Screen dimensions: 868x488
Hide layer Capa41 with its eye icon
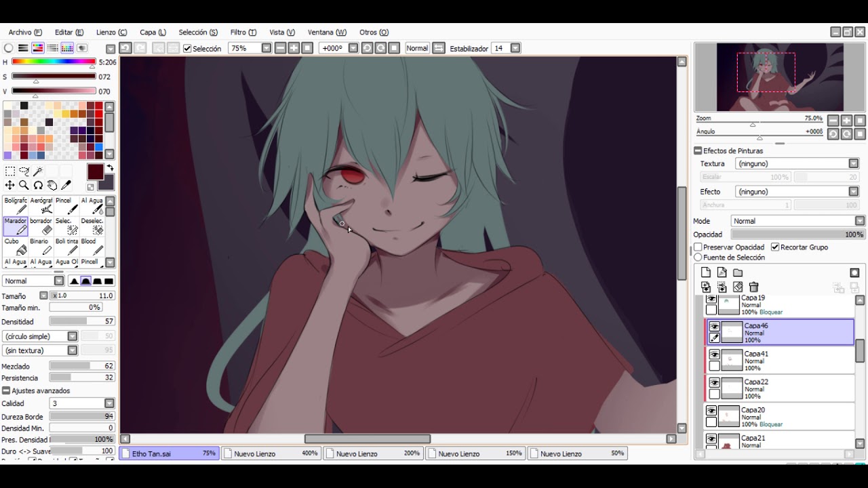pos(714,354)
